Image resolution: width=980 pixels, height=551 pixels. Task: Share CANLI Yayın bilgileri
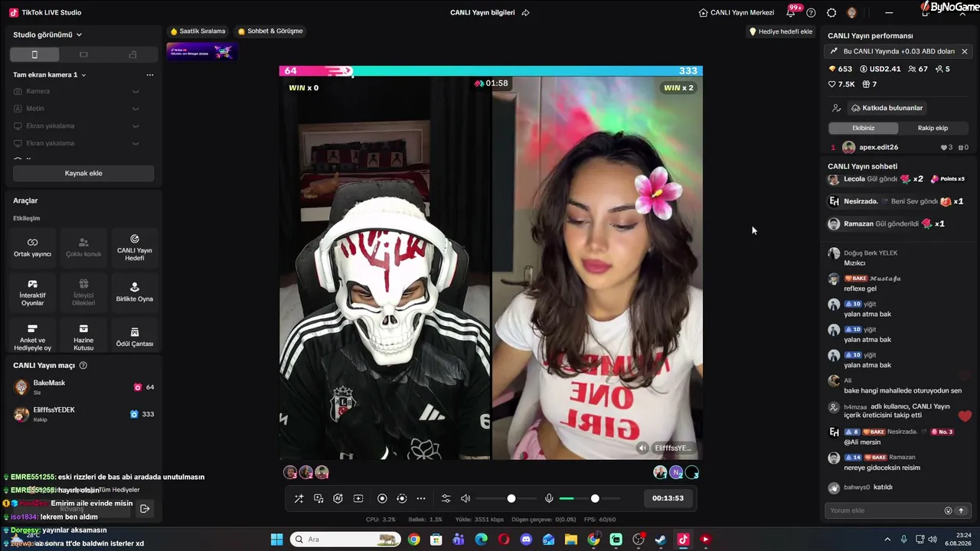(526, 13)
